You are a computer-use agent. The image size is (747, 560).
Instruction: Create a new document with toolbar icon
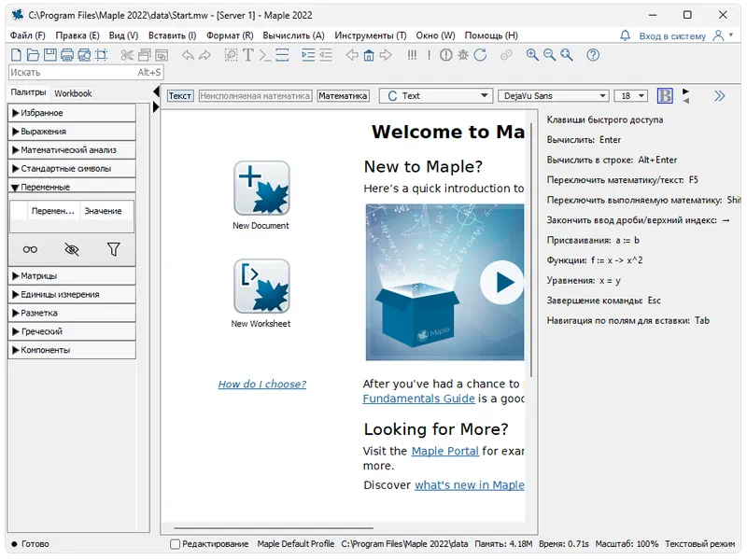click(x=16, y=55)
